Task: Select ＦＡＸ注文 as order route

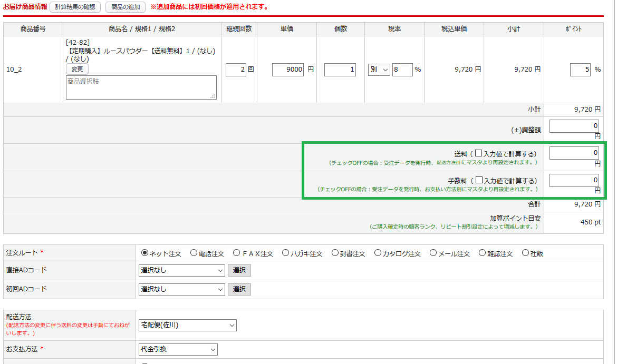Action: point(236,253)
